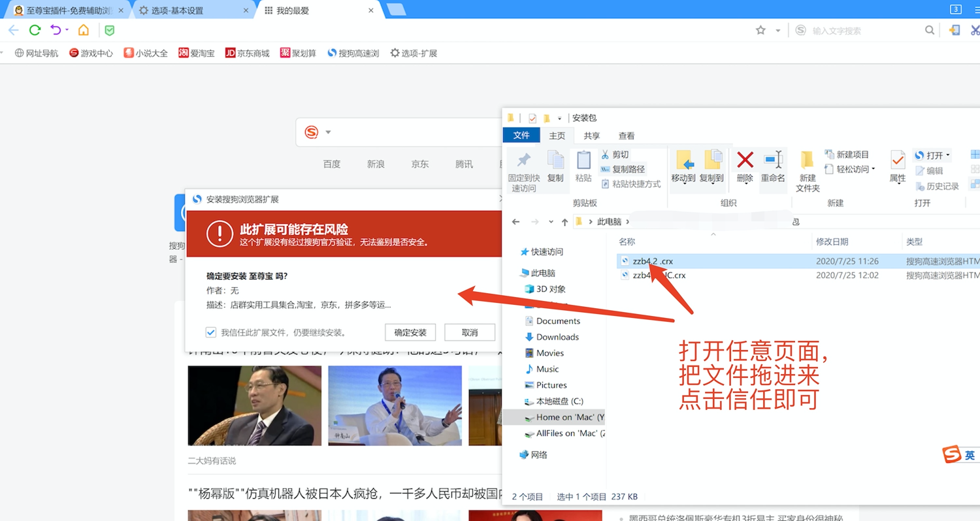Click the purple undo/restore closed tab icon
The width and height of the screenshot is (980, 521).
pos(56,30)
